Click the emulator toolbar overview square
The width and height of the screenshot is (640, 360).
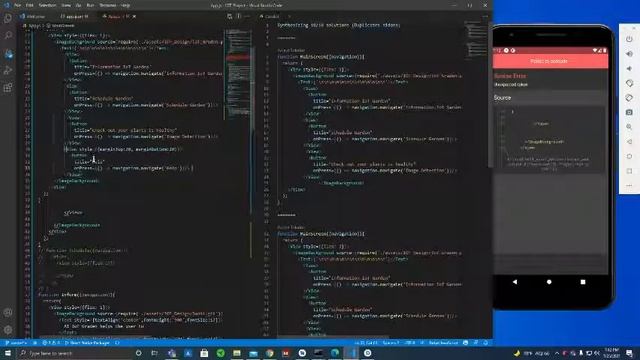629,171
